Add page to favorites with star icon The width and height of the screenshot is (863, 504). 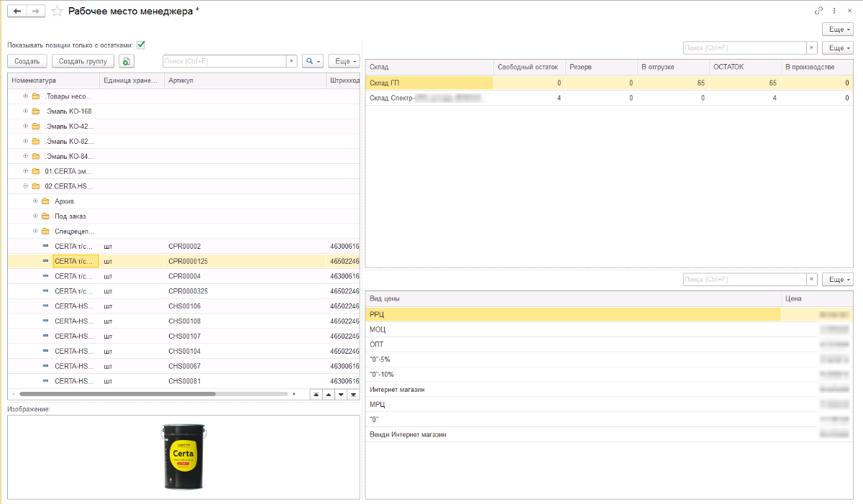tap(57, 11)
